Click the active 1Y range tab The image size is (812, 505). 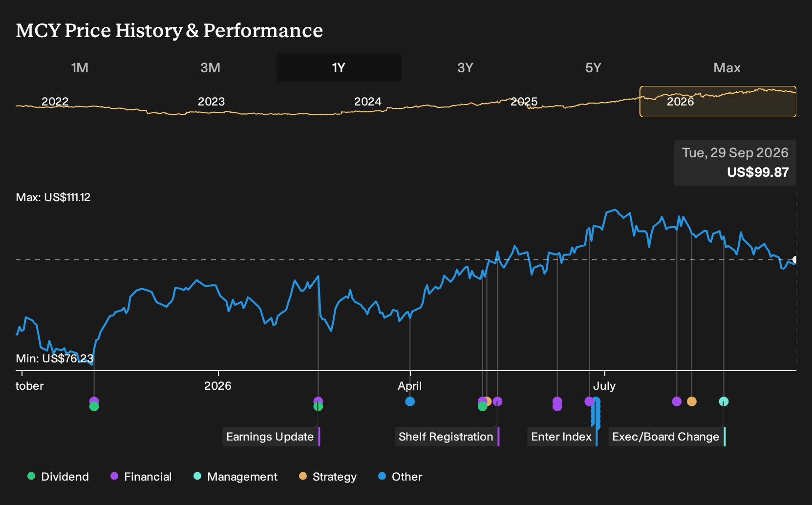(x=339, y=67)
